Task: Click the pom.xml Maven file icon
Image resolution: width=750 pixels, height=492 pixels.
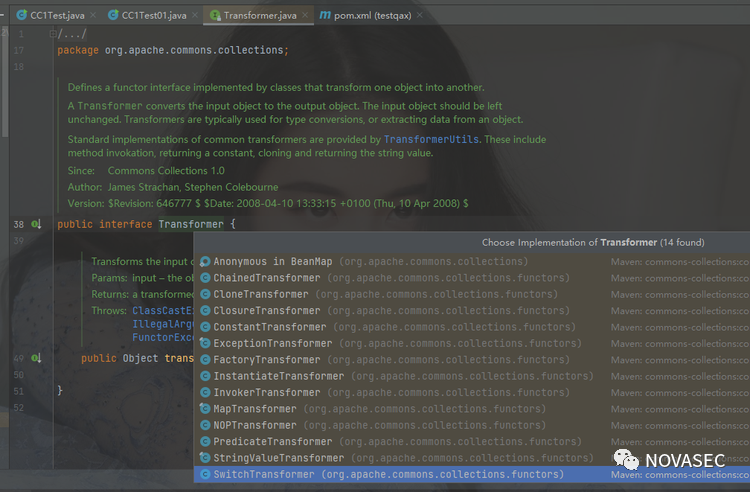Action: click(x=325, y=15)
